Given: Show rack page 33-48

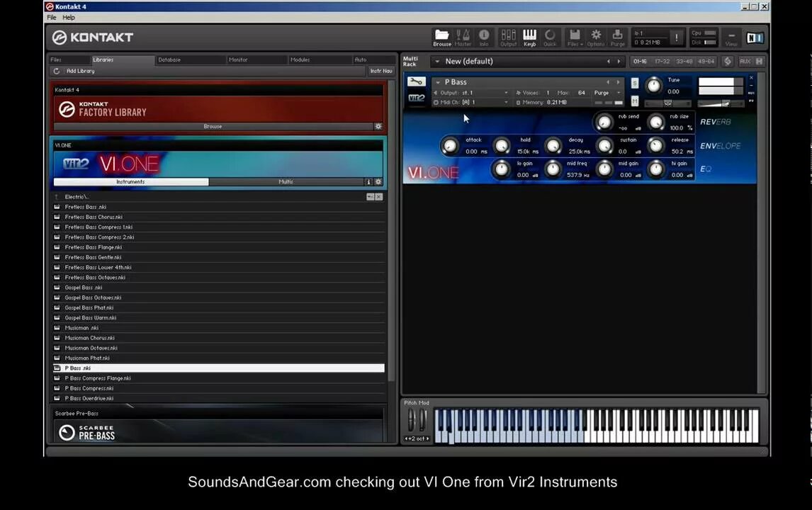Looking at the screenshot, I should click(684, 61).
